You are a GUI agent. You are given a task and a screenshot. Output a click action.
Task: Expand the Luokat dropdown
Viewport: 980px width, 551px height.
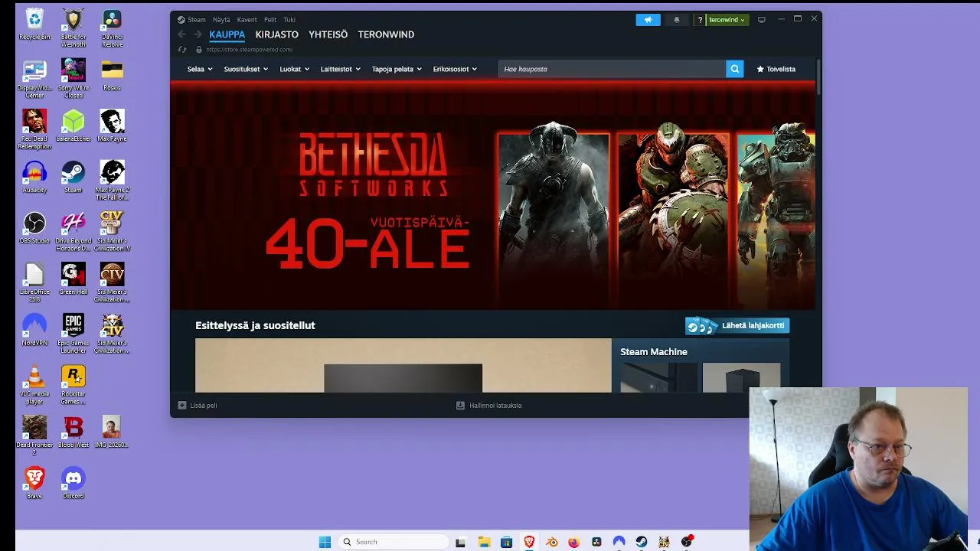295,69
